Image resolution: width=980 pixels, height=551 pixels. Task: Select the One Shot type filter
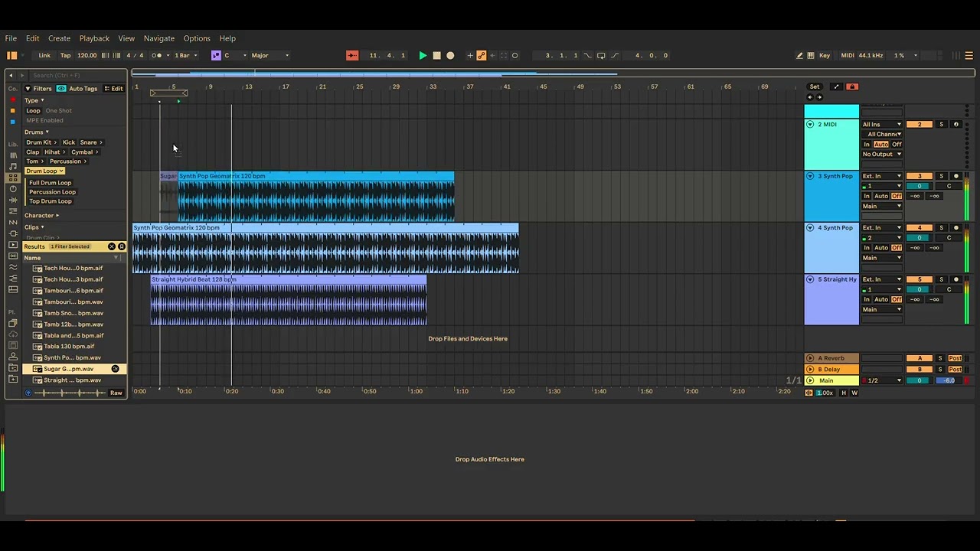click(x=59, y=111)
